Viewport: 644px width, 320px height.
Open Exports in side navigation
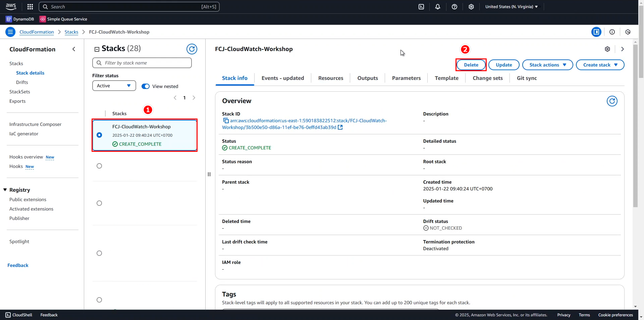click(x=17, y=101)
